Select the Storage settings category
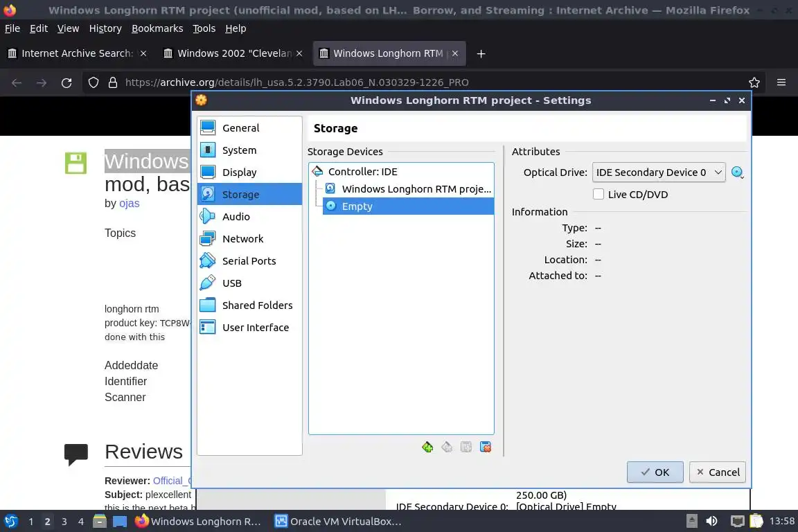The height and width of the screenshot is (532, 798). click(249, 195)
